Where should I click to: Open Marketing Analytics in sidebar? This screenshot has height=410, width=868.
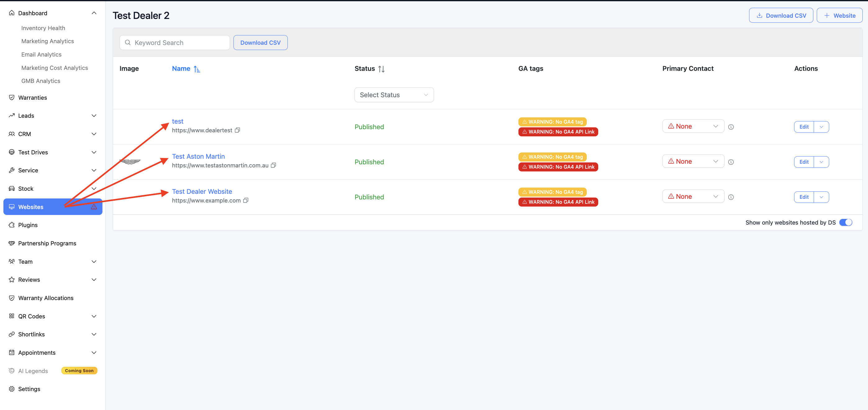tap(47, 41)
